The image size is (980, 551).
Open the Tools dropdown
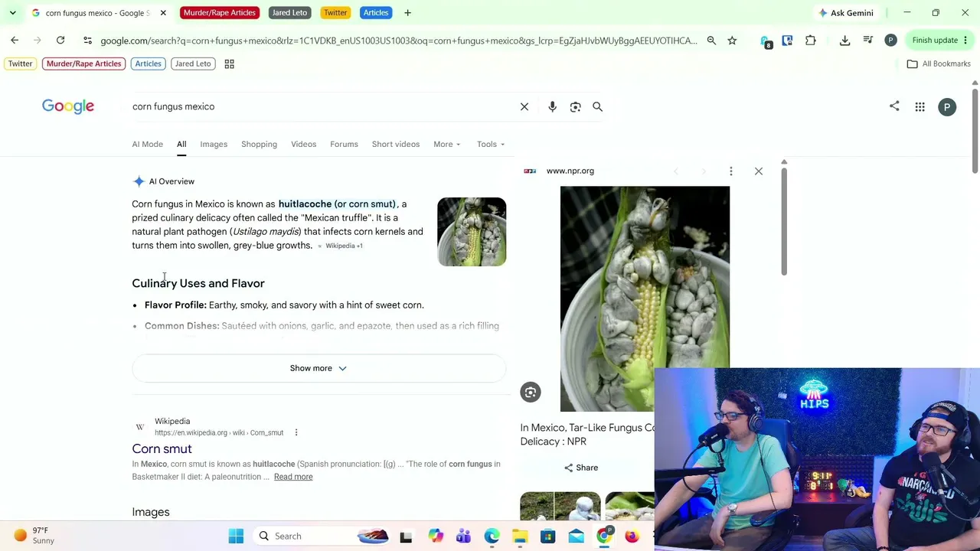491,144
